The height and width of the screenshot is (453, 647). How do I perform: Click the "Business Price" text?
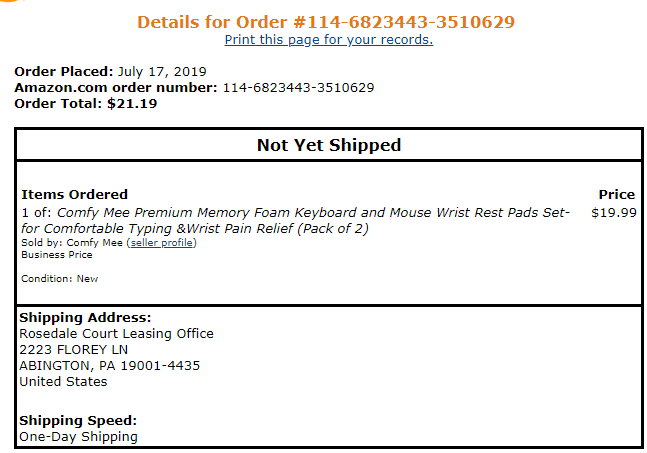(x=56, y=255)
